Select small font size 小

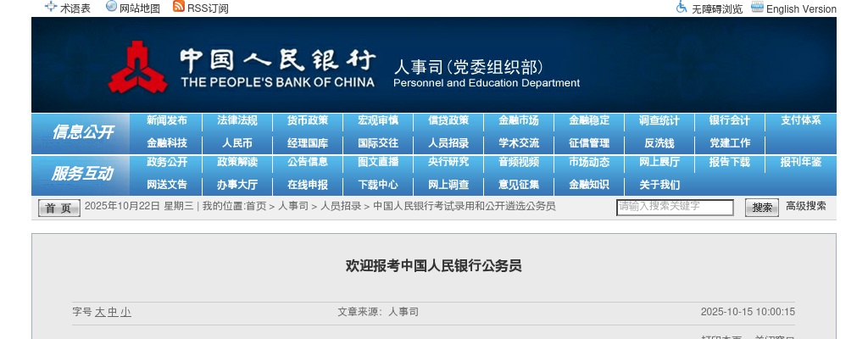pos(125,312)
